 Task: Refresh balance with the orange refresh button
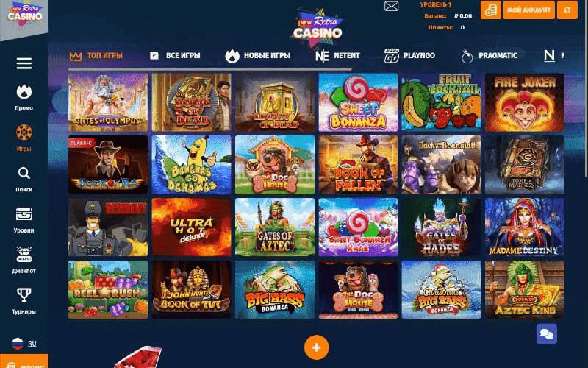567,10
